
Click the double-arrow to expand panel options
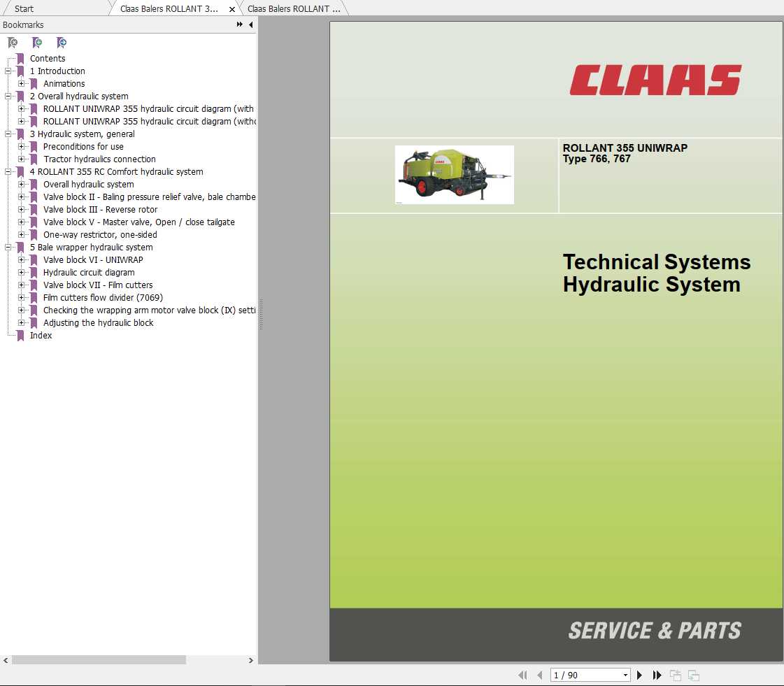click(239, 24)
